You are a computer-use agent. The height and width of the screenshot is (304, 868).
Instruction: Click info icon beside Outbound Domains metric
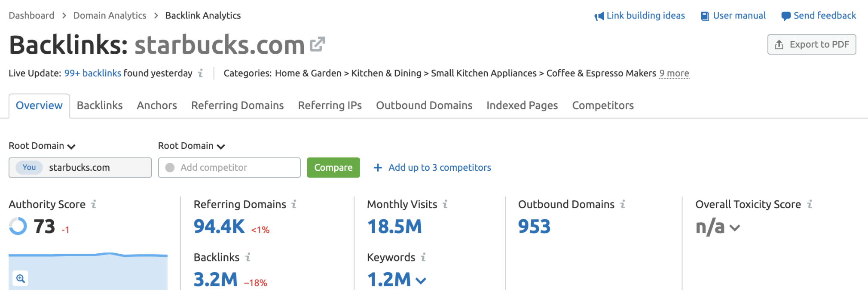pos(623,204)
